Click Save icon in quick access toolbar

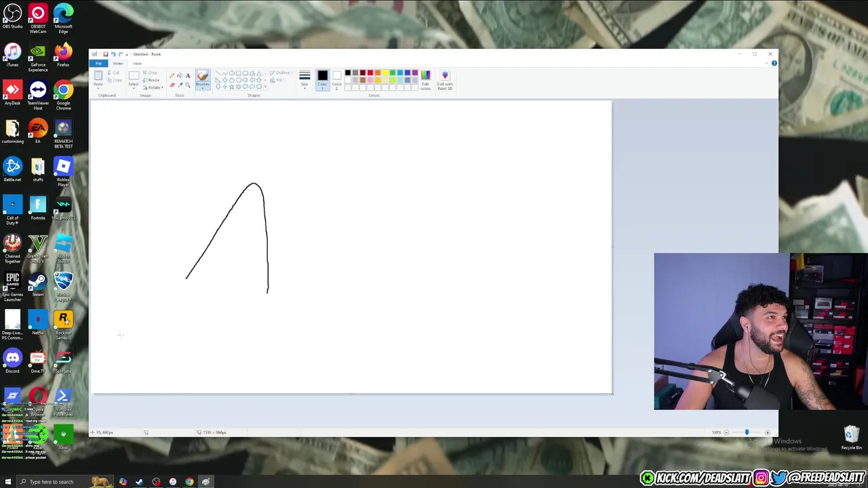tap(106, 54)
